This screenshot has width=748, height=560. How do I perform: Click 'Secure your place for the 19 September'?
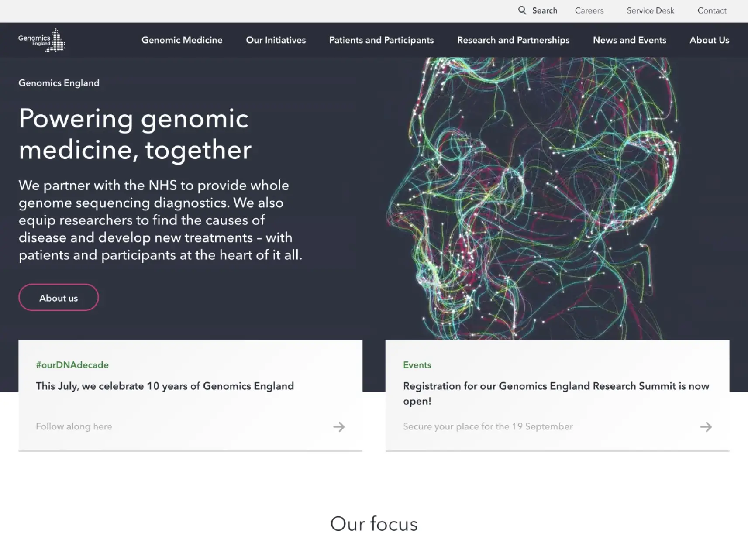(x=488, y=426)
